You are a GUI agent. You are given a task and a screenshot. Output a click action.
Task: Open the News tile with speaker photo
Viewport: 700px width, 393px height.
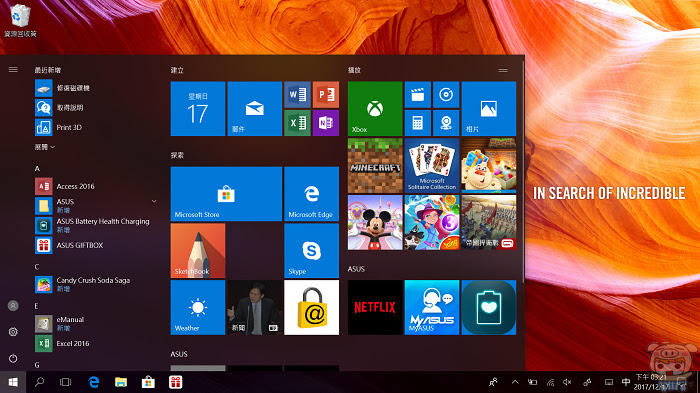point(254,307)
